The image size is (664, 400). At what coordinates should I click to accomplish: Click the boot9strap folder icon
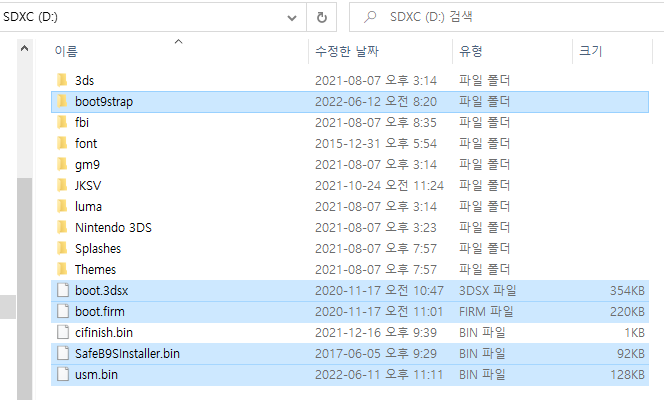(x=62, y=101)
